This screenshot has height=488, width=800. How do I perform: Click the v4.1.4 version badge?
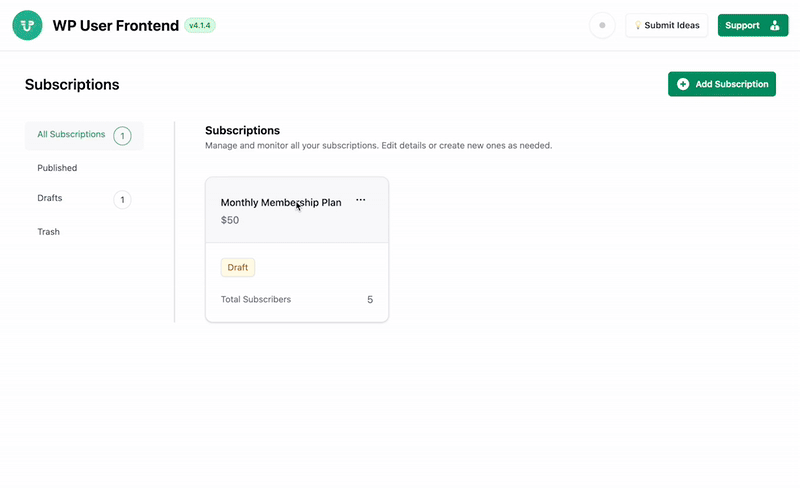click(199, 25)
